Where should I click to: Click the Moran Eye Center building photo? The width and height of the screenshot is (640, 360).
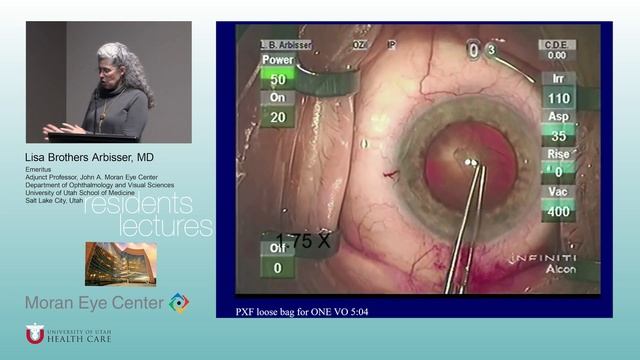pyautogui.click(x=121, y=264)
